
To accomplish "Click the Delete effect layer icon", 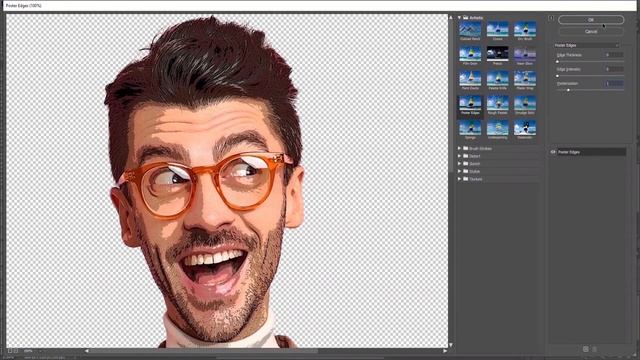I will 595,349.
